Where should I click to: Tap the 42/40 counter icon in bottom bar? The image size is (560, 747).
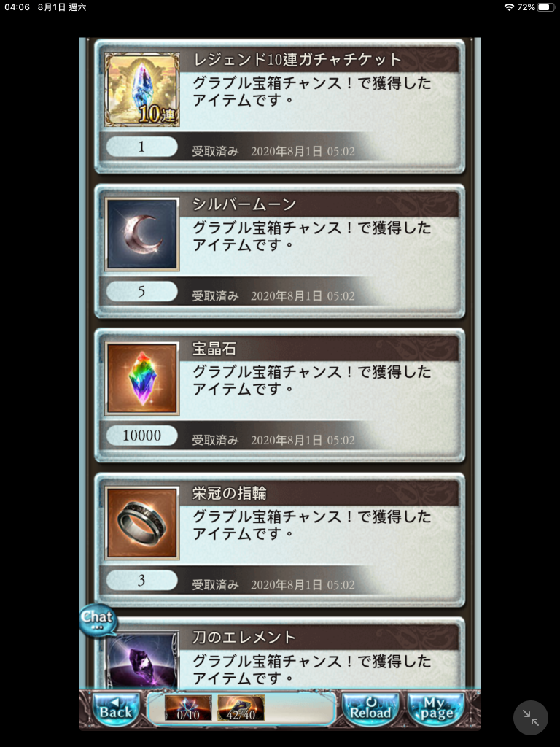tap(241, 708)
